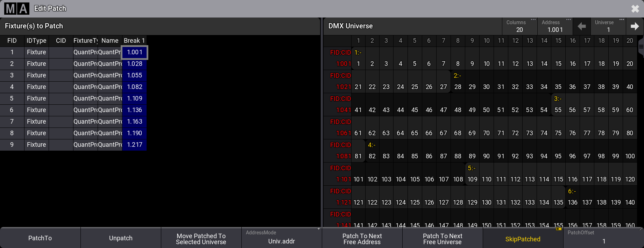Select the Break 1 column header

click(134, 41)
